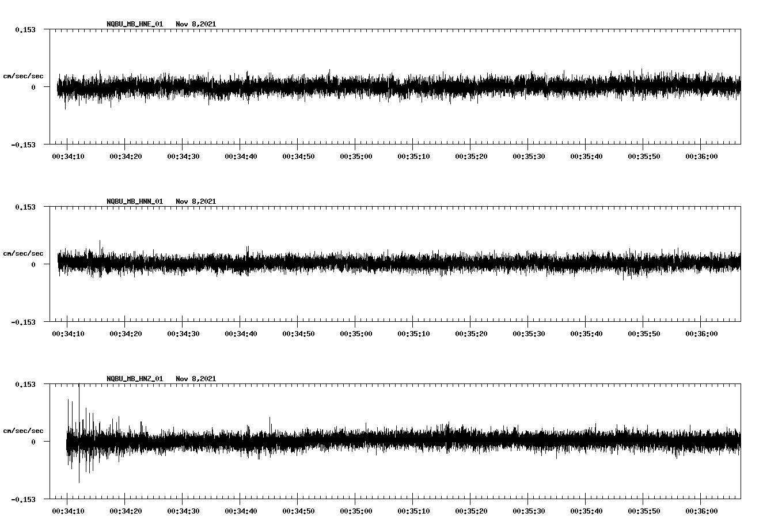782x532 pixels.
Task: Click 00:34:40 time label under HNE plot
Action: click(x=241, y=157)
